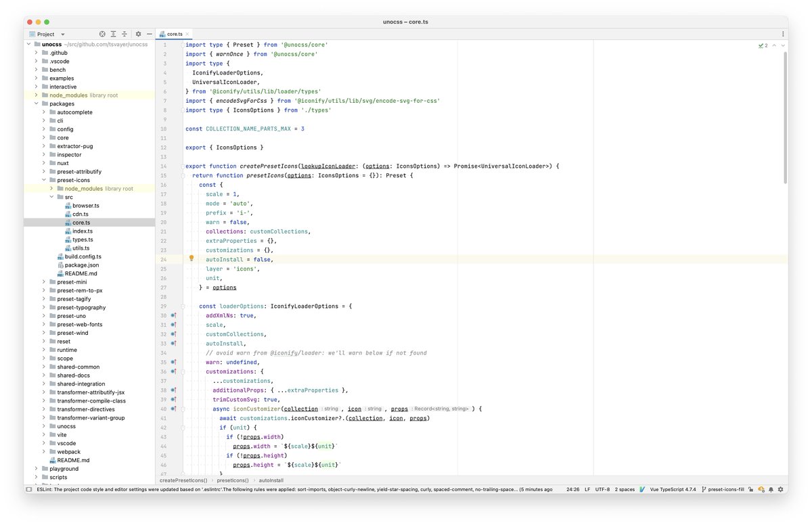812x525 pixels.
Task: Click gutter marker beside addXmlNs line 30
Action: tap(173, 315)
